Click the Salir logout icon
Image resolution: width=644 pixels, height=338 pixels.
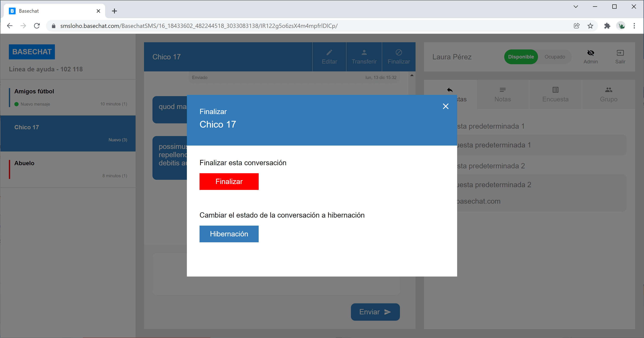pos(620,53)
